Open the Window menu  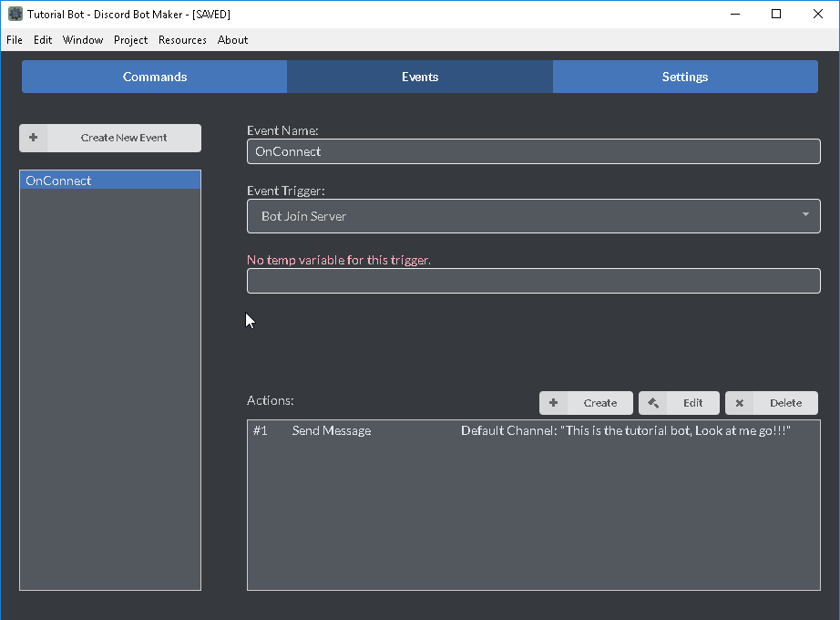pyautogui.click(x=83, y=40)
